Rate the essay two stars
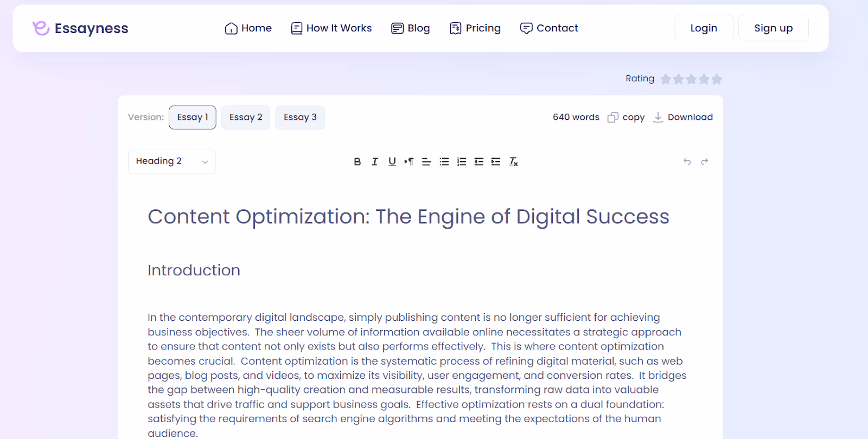This screenshot has height=439, width=868. click(x=679, y=79)
